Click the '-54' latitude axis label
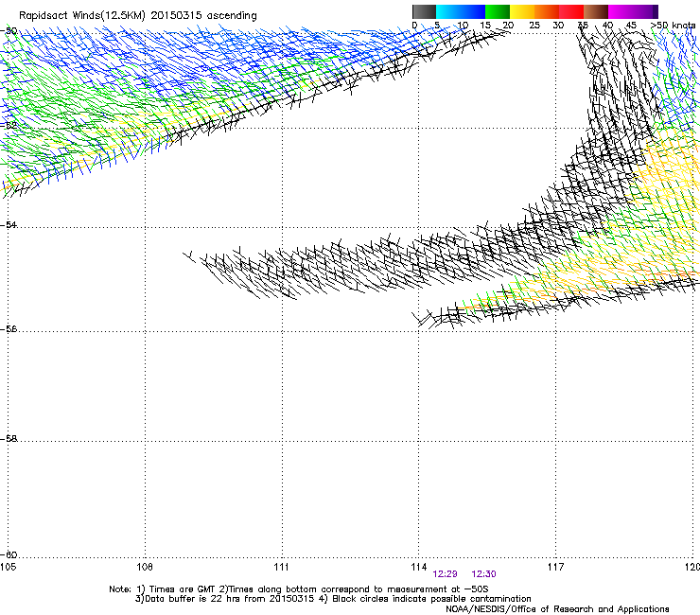 9,224
